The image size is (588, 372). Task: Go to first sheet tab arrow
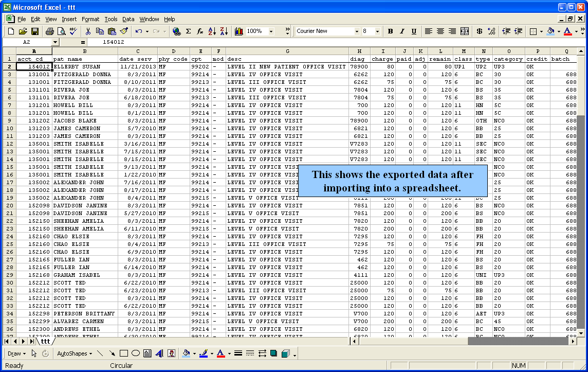[x=7, y=341]
